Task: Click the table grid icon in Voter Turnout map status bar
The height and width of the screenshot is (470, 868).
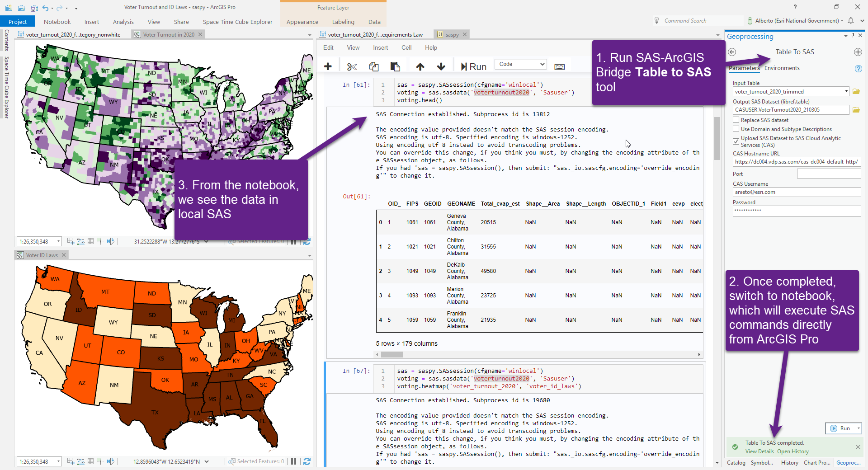Action: tap(90, 241)
